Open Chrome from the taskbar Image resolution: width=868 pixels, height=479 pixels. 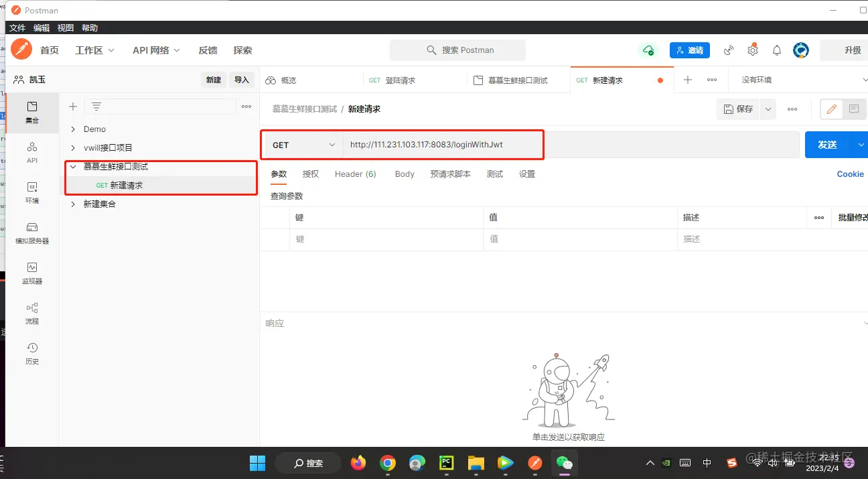[x=387, y=463]
